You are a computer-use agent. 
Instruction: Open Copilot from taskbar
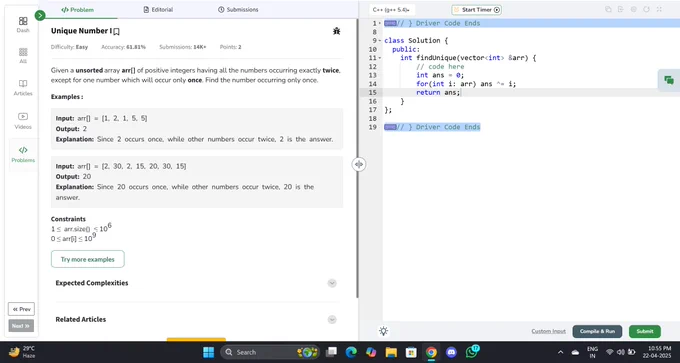pyautogui.click(x=371, y=352)
